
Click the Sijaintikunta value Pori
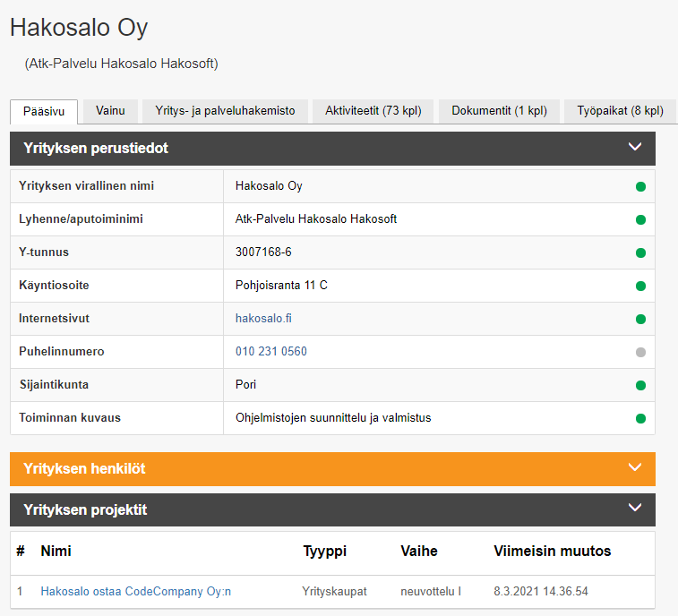click(x=245, y=385)
